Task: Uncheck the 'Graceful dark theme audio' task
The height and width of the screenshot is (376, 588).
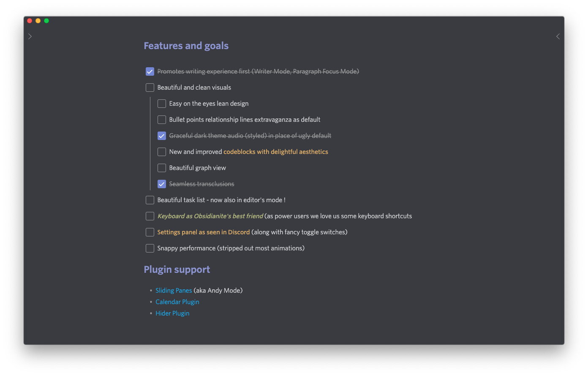Action: point(162,136)
